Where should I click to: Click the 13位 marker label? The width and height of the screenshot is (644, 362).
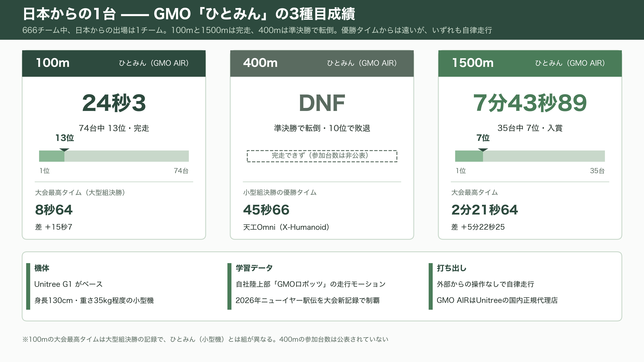[65, 138]
